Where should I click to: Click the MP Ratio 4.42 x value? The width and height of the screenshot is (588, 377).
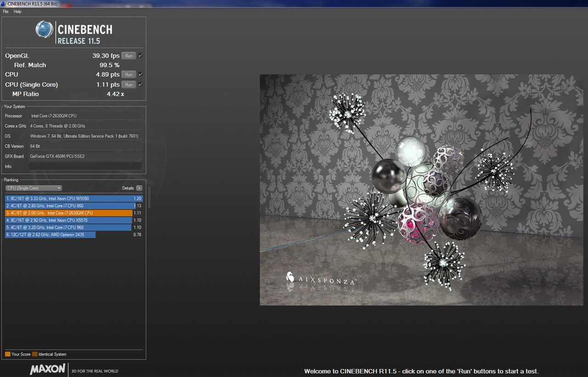tap(115, 94)
